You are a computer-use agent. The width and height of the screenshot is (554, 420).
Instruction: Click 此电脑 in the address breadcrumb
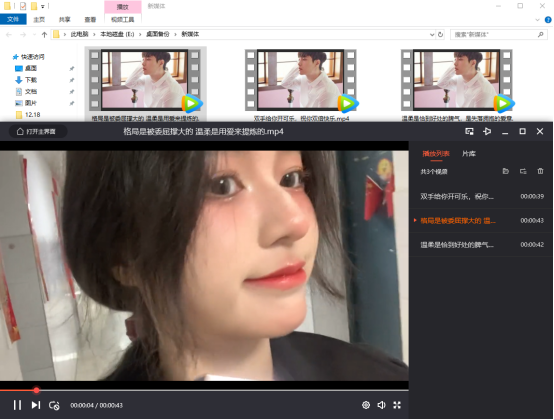(x=79, y=34)
